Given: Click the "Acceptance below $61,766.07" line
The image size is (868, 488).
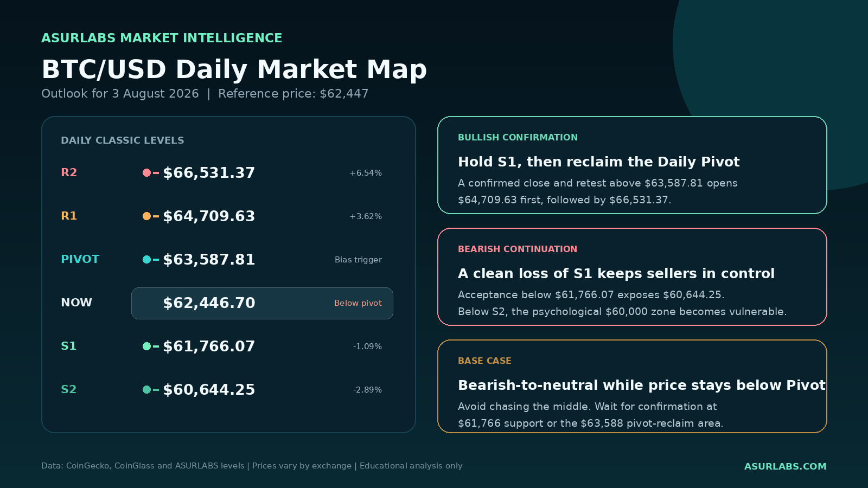Looking at the screenshot, I should tap(591, 295).
